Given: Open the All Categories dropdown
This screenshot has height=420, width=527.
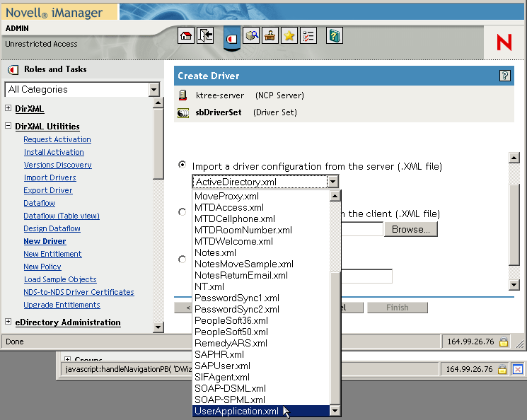Looking at the screenshot, I should (x=82, y=89).
